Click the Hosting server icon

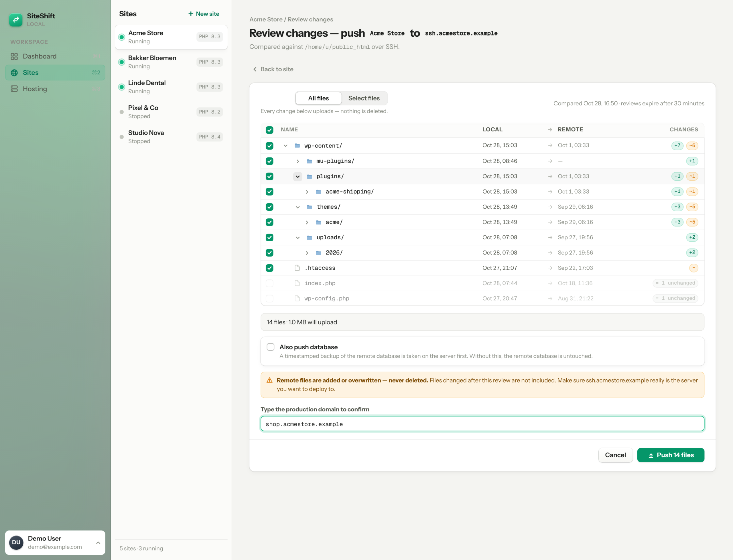pos(14,89)
